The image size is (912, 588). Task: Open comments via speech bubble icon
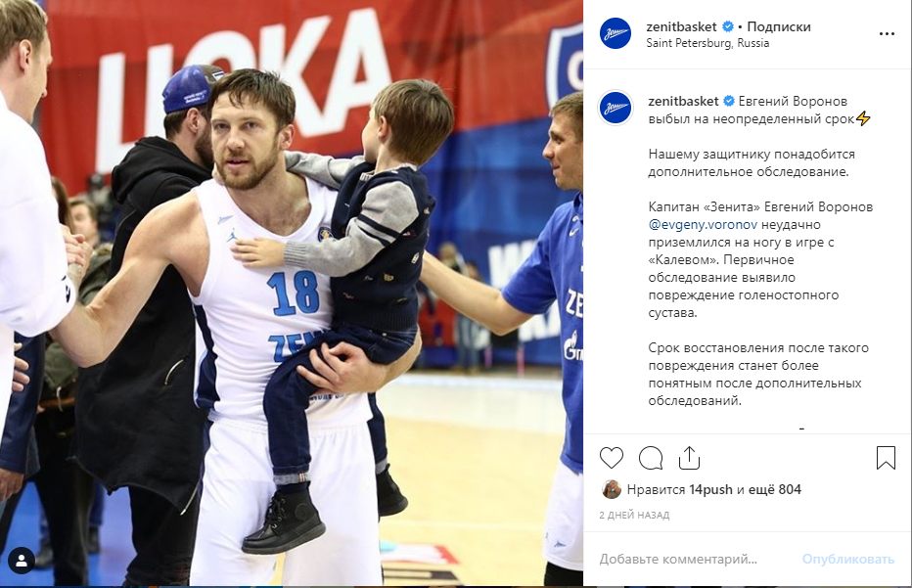[x=651, y=458]
